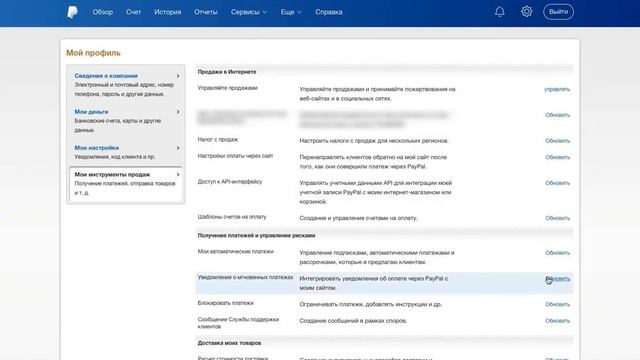Click Обновить for Доступ к API-интерфейсу
This screenshot has width=640, height=360.
coord(558,182)
